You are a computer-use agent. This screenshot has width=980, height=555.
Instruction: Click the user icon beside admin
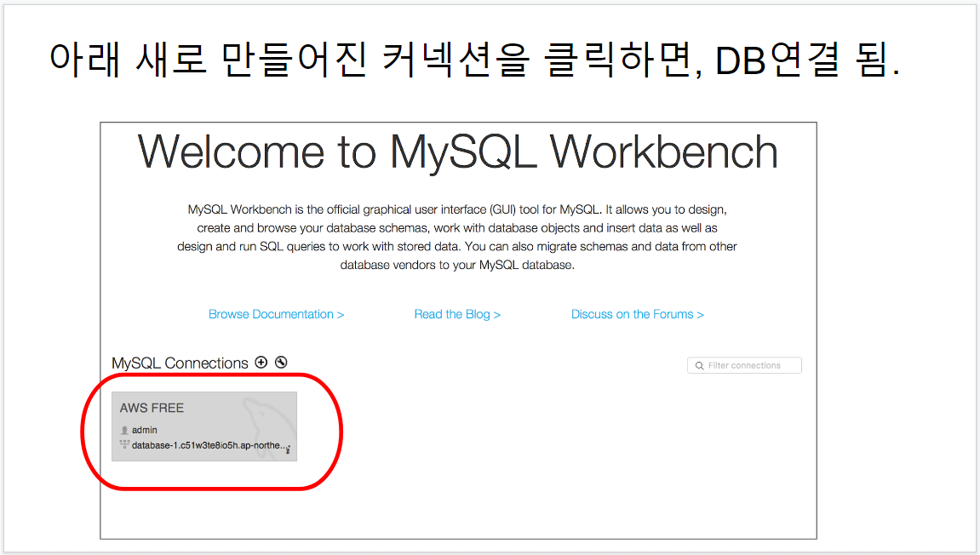point(124,430)
